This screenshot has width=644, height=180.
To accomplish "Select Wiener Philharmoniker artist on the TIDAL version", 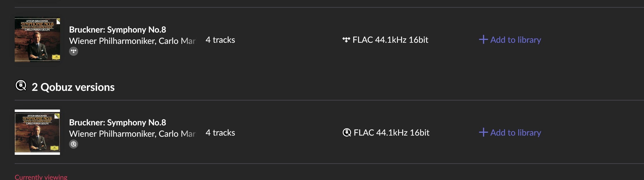I will [112, 41].
